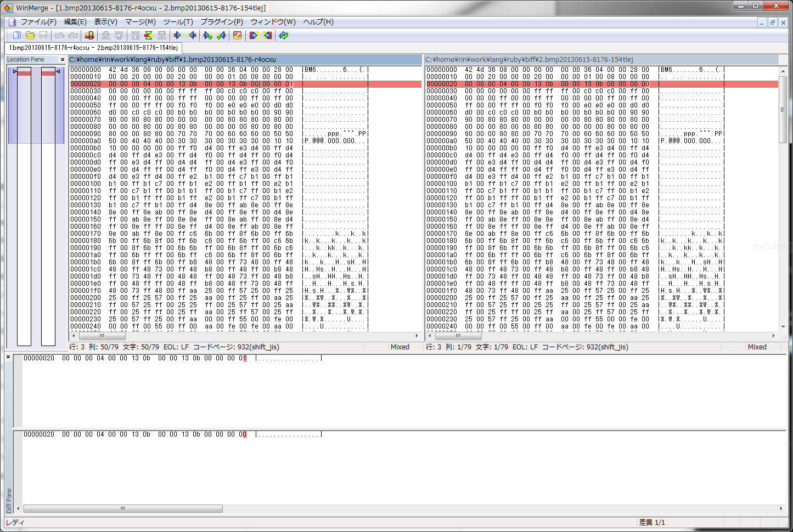Click the left file path header 1.bmp
793x532 pixels.
click(245, 59)
